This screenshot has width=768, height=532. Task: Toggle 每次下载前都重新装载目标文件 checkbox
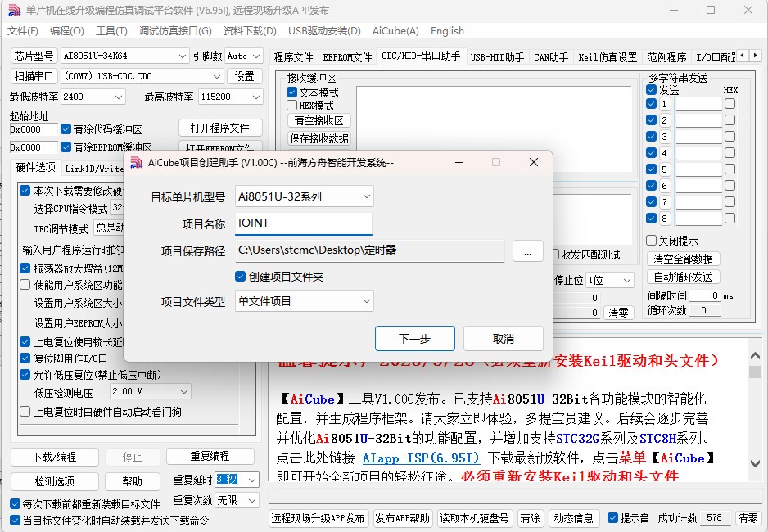[16, 503]
